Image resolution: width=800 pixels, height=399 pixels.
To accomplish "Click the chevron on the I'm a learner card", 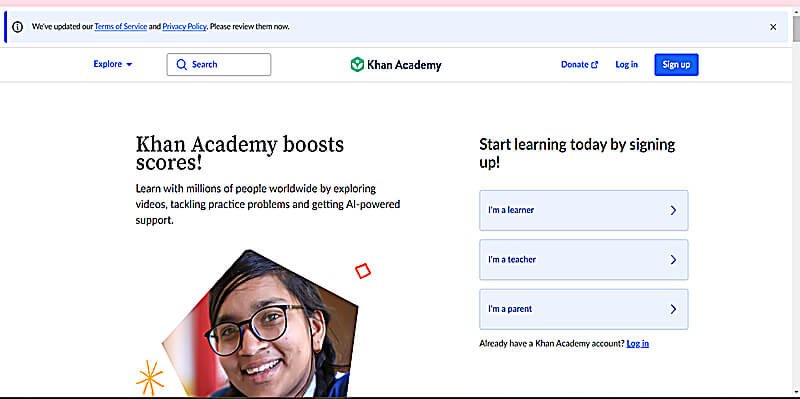I will (673, 210).
